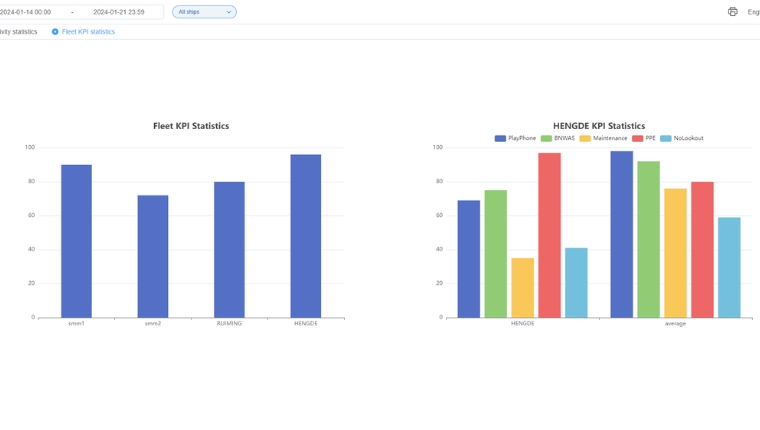Select the smm1 bar in Fleet chart
The image size is (760, 430).
pyautogui.click(x=76, y=241)
